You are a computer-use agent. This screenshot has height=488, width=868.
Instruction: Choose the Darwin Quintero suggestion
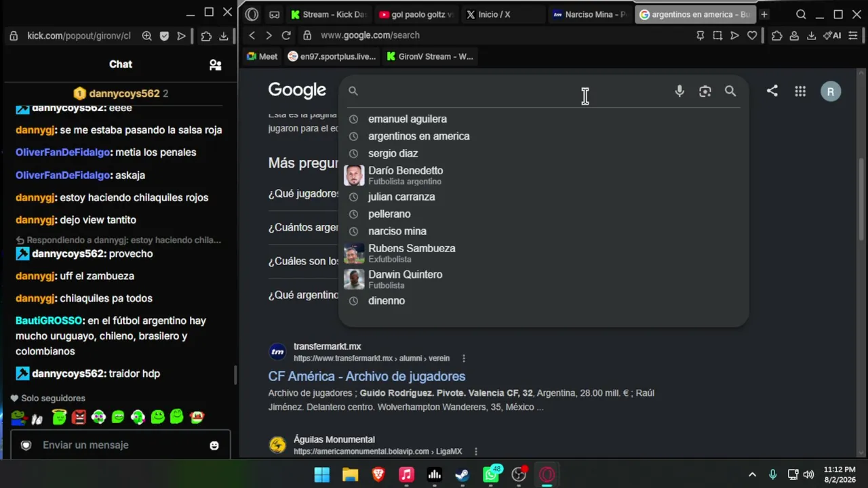[542, 279]
